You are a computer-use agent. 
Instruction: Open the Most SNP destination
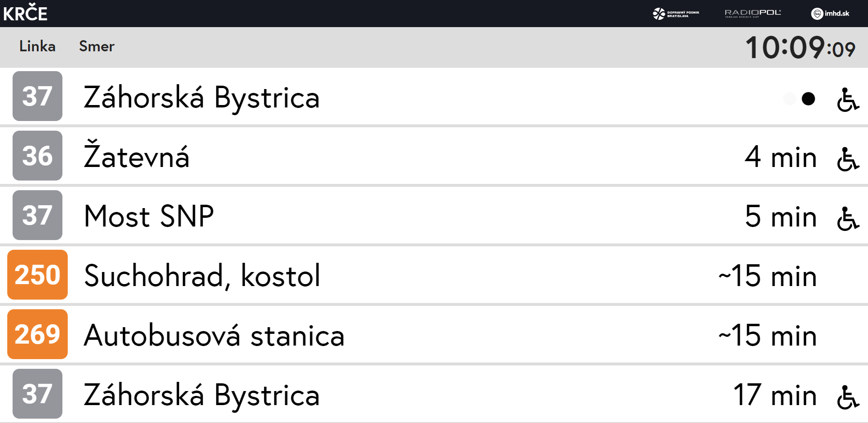pyautogui.click(x=149, y=216)
